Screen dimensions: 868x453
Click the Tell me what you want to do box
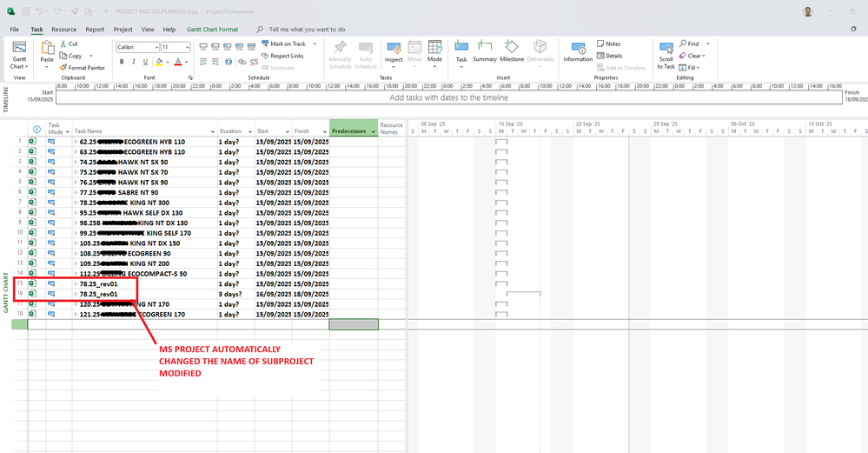pyautogui.click(x=307, y=30)
